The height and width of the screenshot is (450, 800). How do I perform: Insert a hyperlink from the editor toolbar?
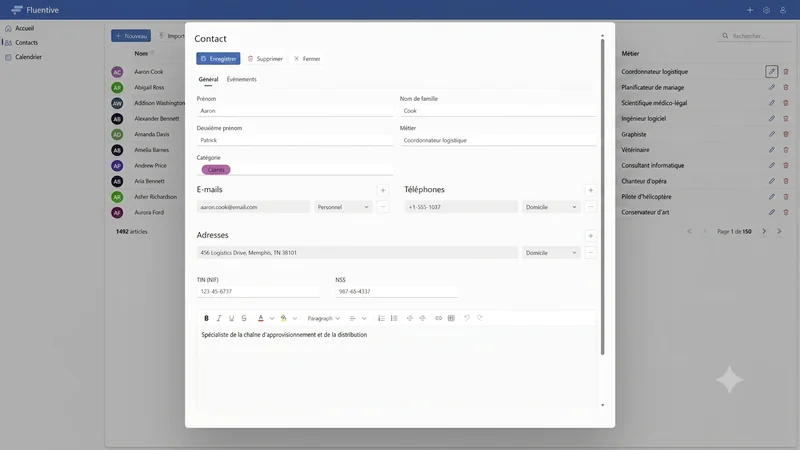[x=438, y=318]
